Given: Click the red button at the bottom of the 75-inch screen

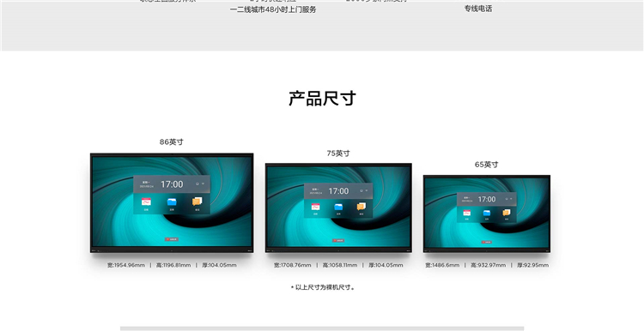Looking at the screenshot, I should pyautogui.click(x=338, y=240).
